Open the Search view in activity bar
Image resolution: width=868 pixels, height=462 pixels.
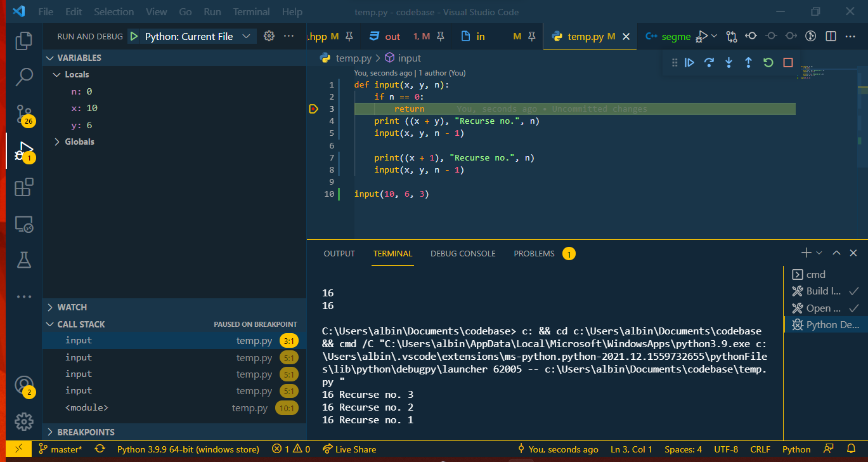tap(24, 77)
